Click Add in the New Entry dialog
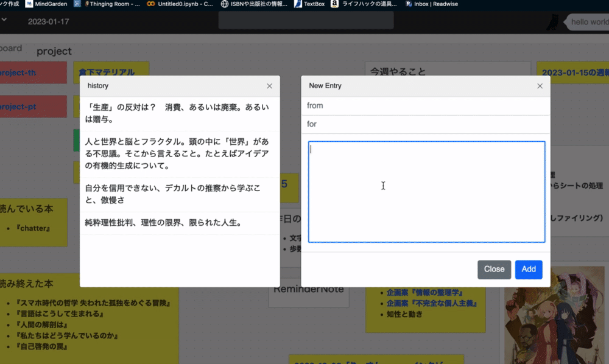This screenshot has height=364, width=609. [x=529, y=270]
